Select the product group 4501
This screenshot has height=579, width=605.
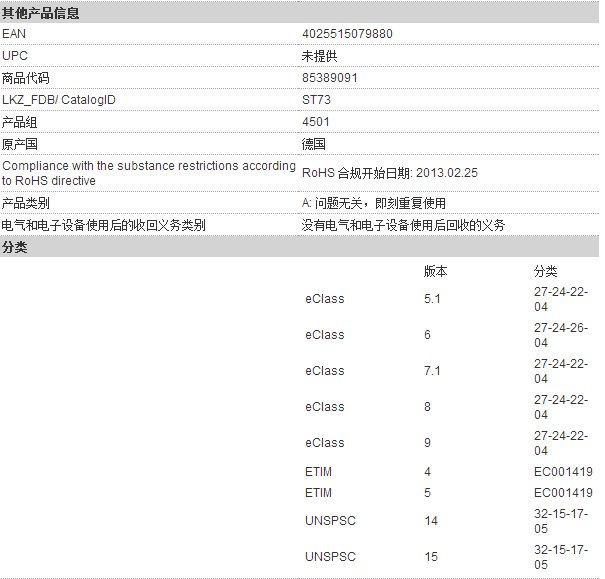point(316,122)
